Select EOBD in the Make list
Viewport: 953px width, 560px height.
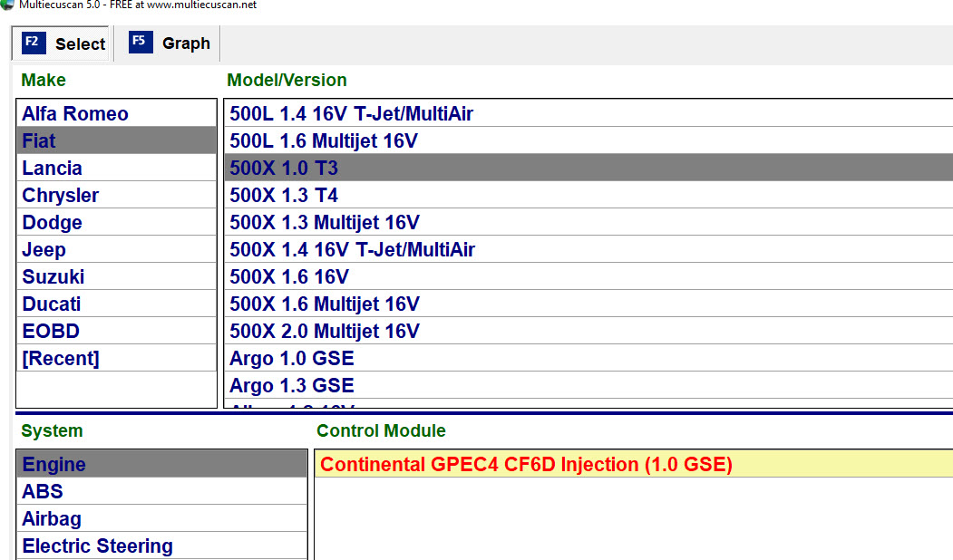click(x=51, y=332)
